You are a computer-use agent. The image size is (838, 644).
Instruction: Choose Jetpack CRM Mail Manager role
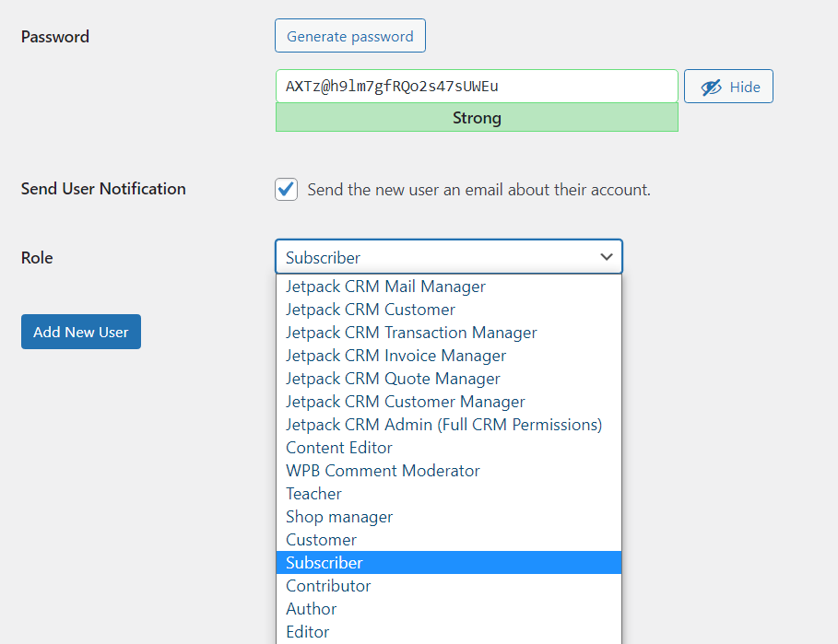point(384,287)
